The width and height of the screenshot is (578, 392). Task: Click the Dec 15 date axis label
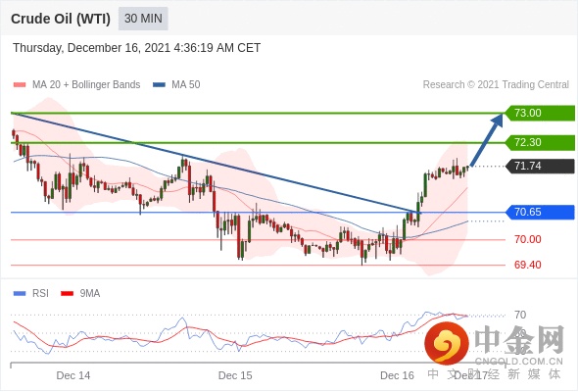point(235,375)
